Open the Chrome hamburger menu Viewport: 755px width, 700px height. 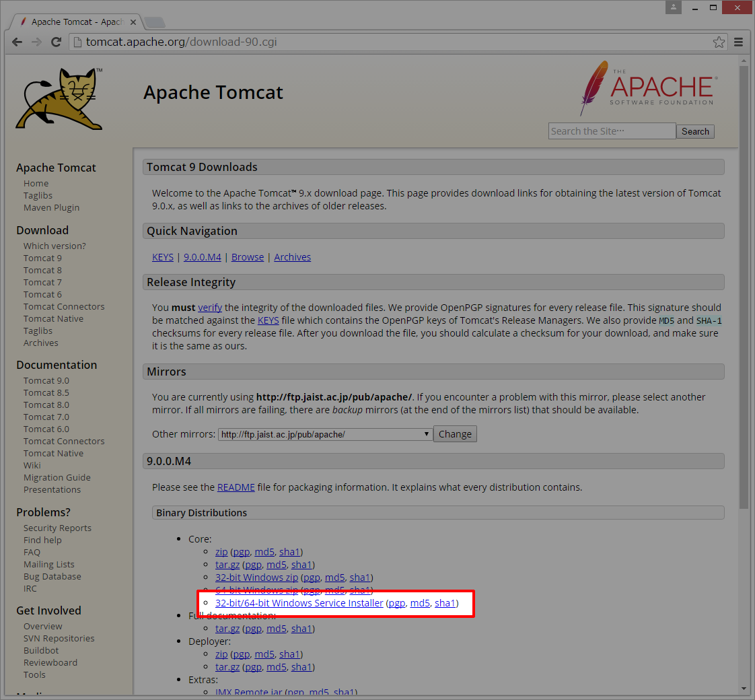pyautogui.click(x=738, y=42)
